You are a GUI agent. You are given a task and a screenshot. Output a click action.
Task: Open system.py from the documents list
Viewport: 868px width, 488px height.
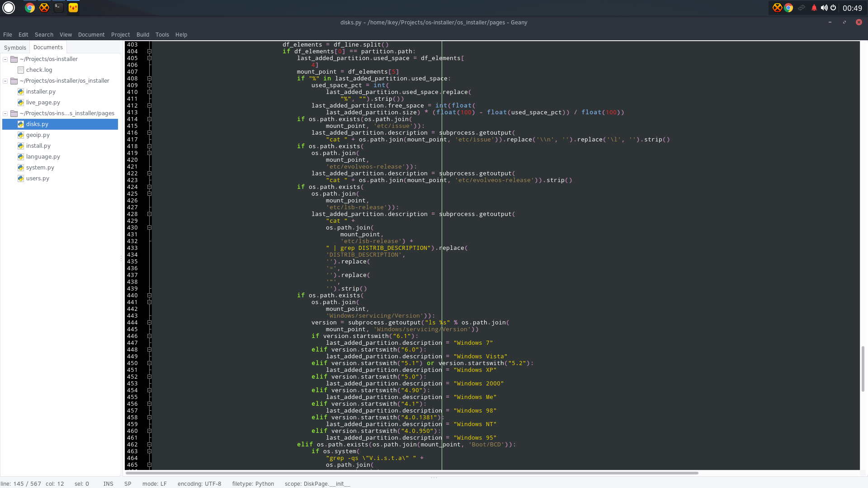pos(40,168)
